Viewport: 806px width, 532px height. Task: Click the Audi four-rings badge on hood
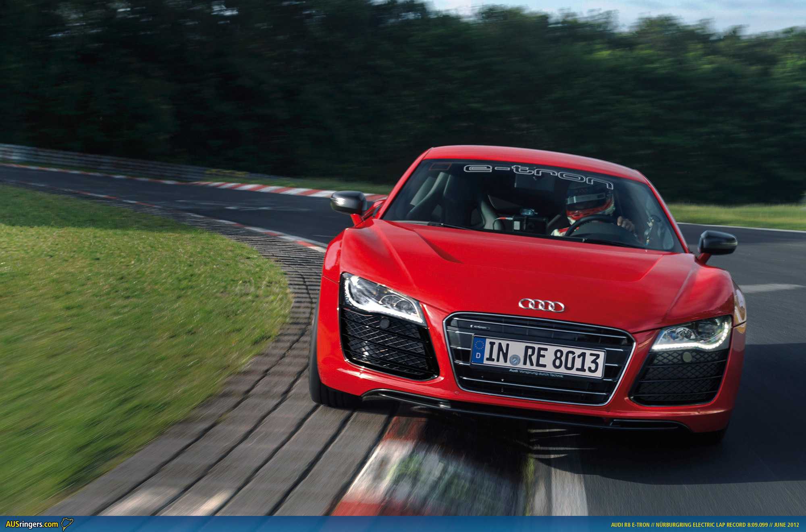point(541,305)
